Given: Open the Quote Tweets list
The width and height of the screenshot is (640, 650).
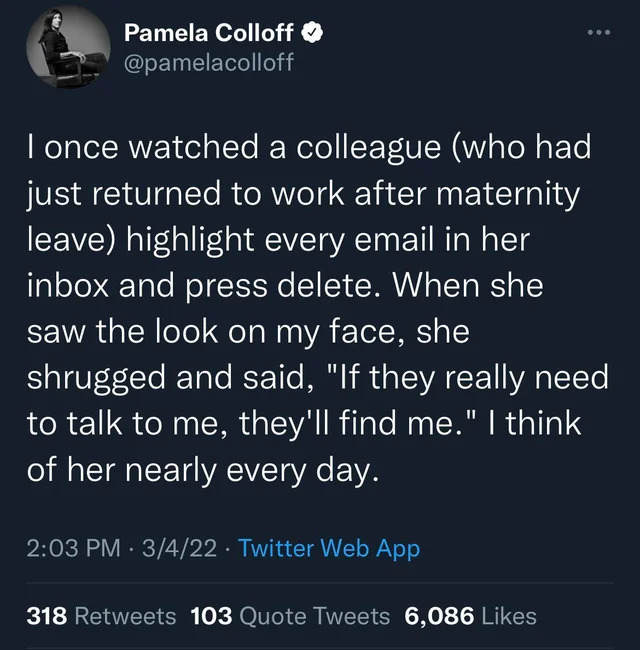Looking at the screenshot, I should (x=313, y=616).
